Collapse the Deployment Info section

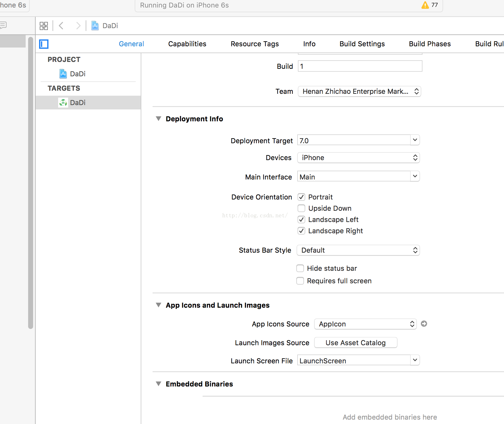coord(159,119)
